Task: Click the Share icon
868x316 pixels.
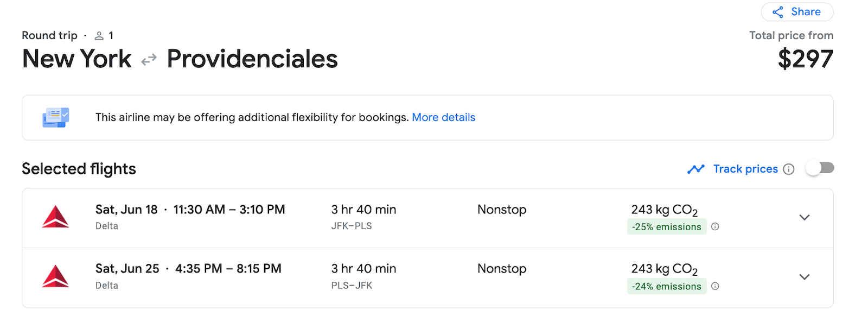Action: coord(778,11)
